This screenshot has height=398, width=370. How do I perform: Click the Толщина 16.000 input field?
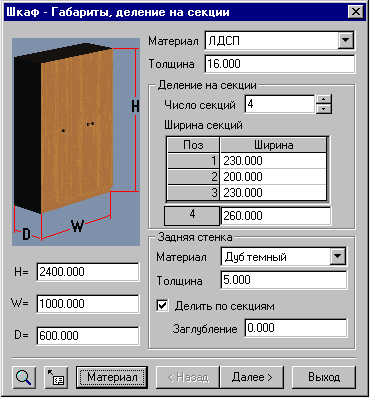point(280,64)
